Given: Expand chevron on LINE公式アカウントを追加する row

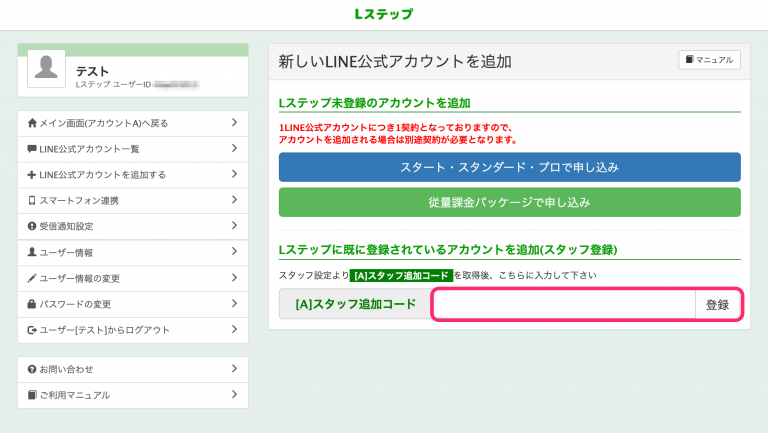Looking at the screenshot, I should tap(234, 174).
